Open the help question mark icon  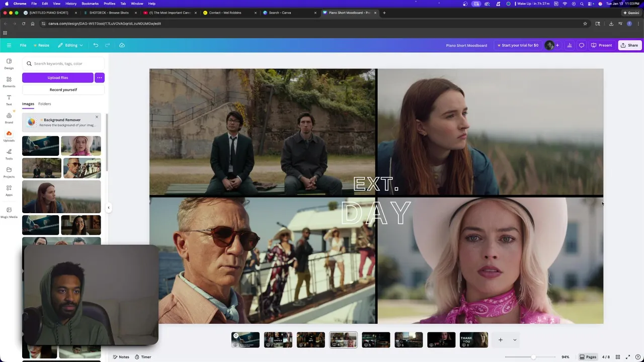click(637, 357)
